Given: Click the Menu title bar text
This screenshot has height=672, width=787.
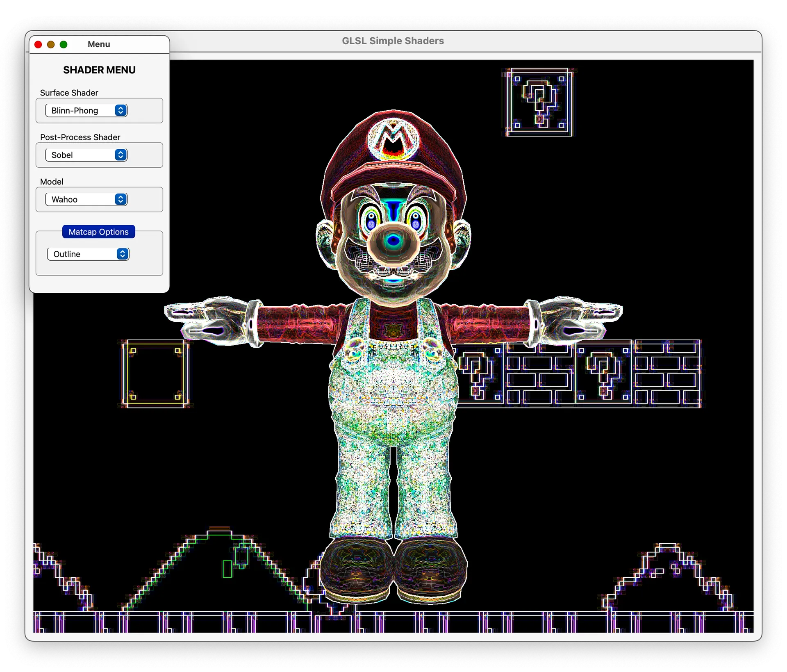Looking at the screenshot, I should pyautogui.click(x=99, y=44).
